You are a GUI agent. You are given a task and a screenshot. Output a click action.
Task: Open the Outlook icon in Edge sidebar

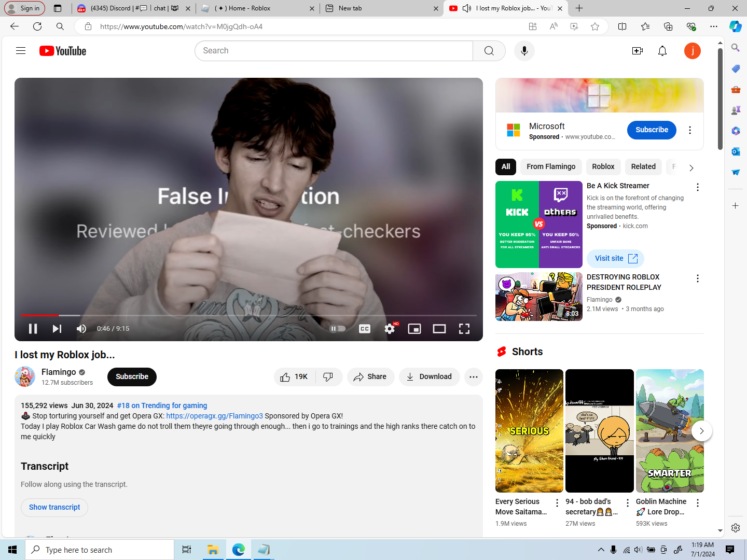point(736,151)
